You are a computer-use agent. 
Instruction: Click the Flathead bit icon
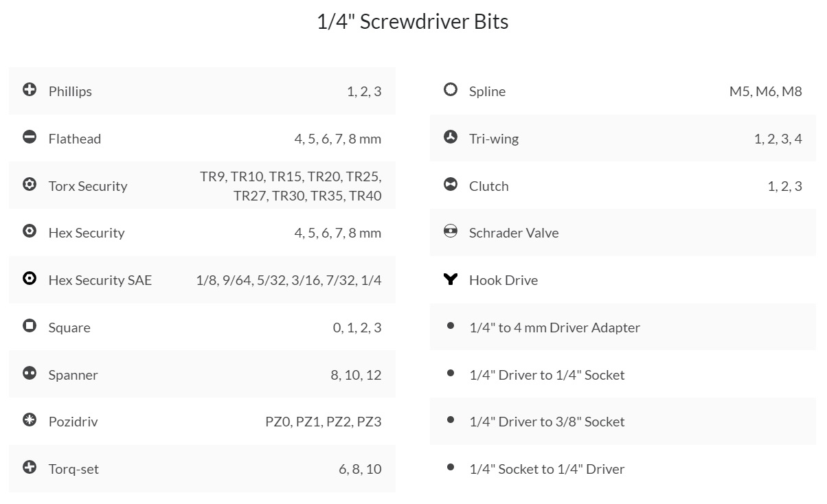point(30,137)
